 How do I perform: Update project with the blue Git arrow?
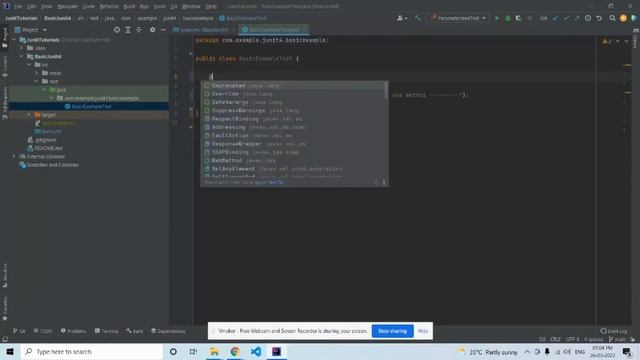pos(555,18)
